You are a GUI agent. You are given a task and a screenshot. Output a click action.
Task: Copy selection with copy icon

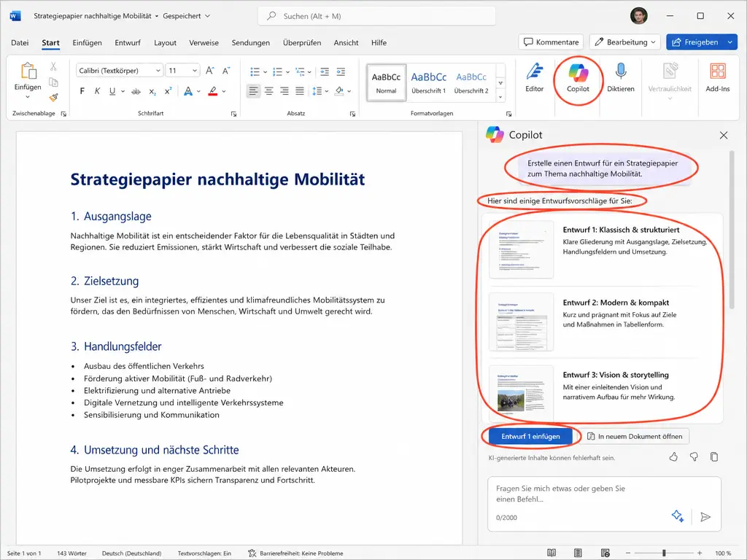click(x=53, y=82)
